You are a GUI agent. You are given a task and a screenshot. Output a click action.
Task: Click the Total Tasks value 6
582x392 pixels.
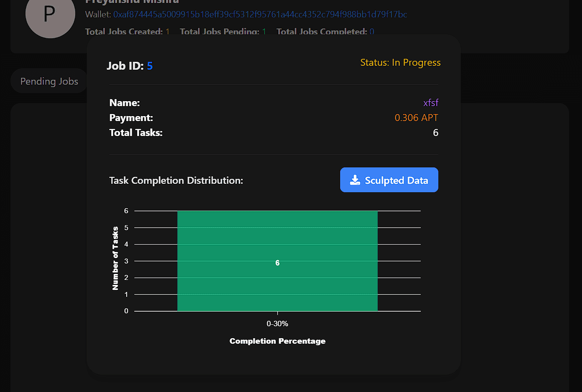click(435, 133)
